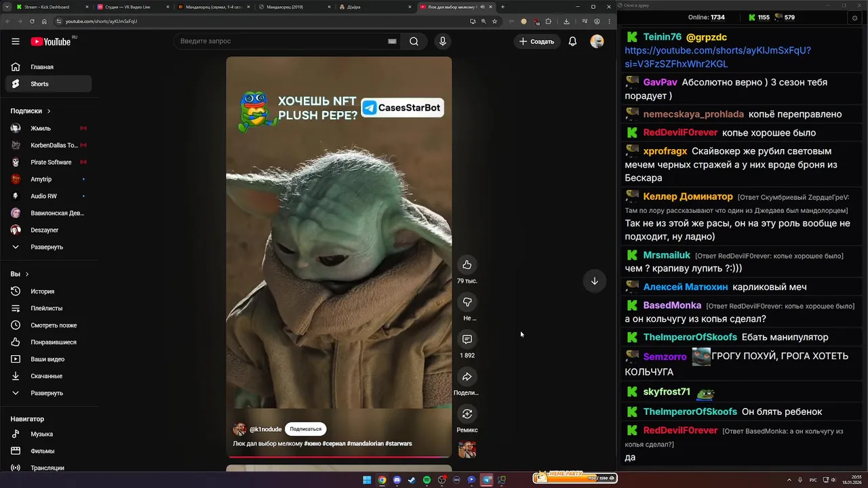Expand subscriptions list with Развернуть
This screenshot has width=868, height=488.
(x=47, y=247)
